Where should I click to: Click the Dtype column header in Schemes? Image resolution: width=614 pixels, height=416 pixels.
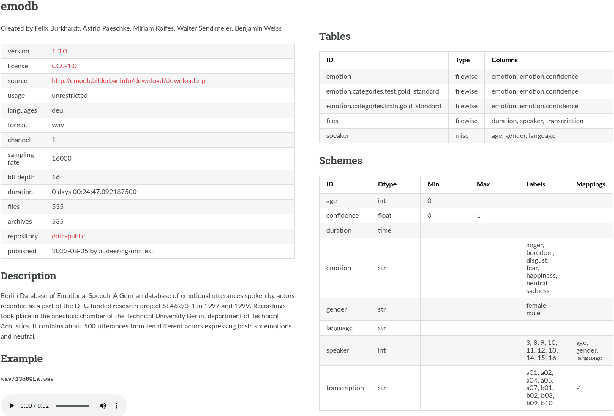[387, 185]
